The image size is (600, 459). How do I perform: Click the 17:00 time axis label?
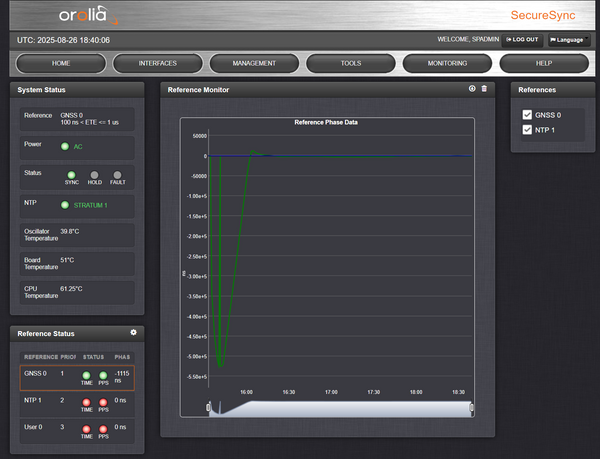331,392
